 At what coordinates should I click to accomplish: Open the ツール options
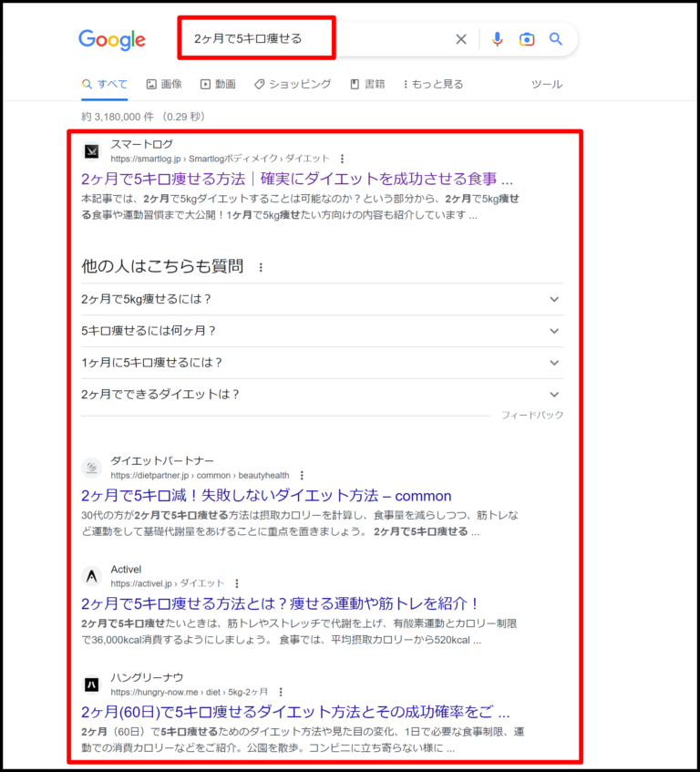coord(546,84)
